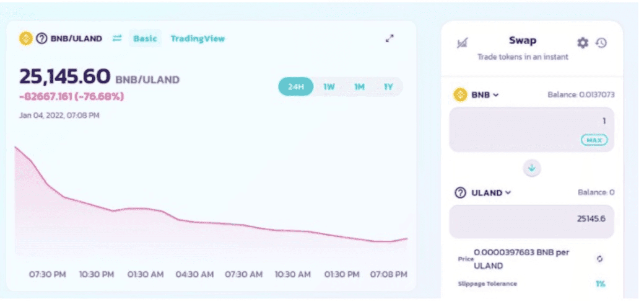Open swap settings gear icon
This screenshot has width=644, height=301.
(x=583, y=43)
